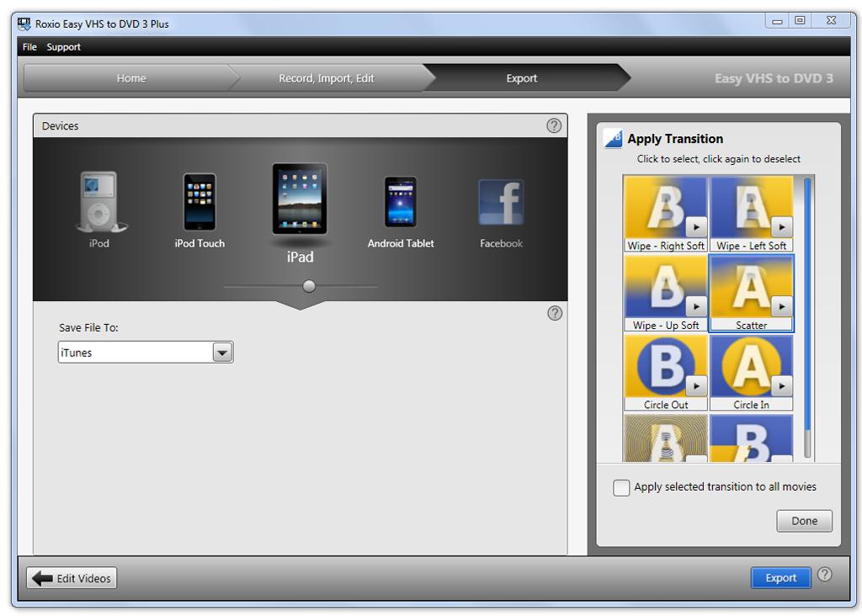Click the device carousel slider handle
862x616 pixels.
click(309, 286)
